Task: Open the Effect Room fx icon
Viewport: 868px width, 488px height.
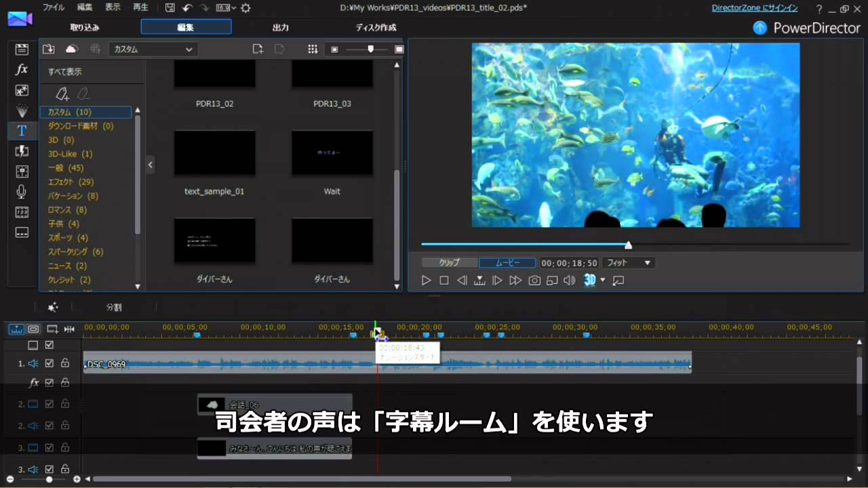Action: coord(22,69)
